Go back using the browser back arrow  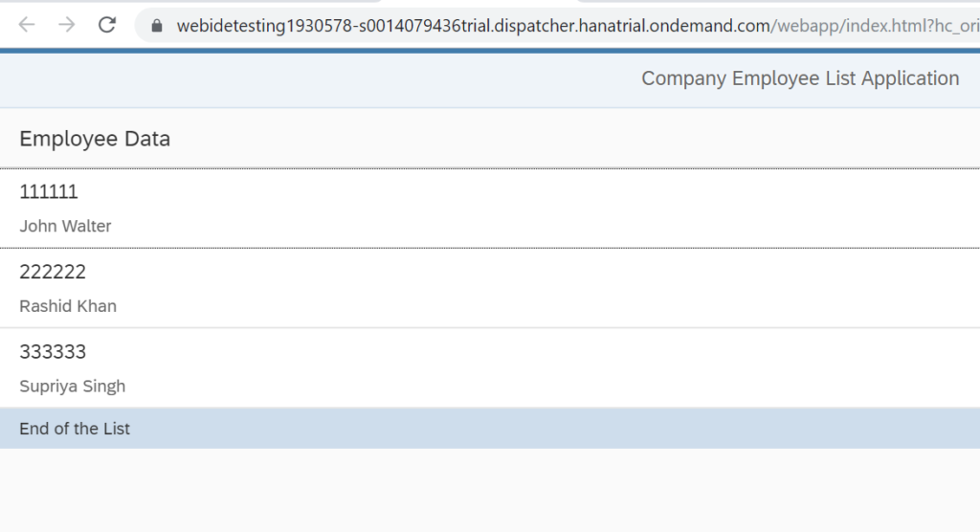pos(26,25)
